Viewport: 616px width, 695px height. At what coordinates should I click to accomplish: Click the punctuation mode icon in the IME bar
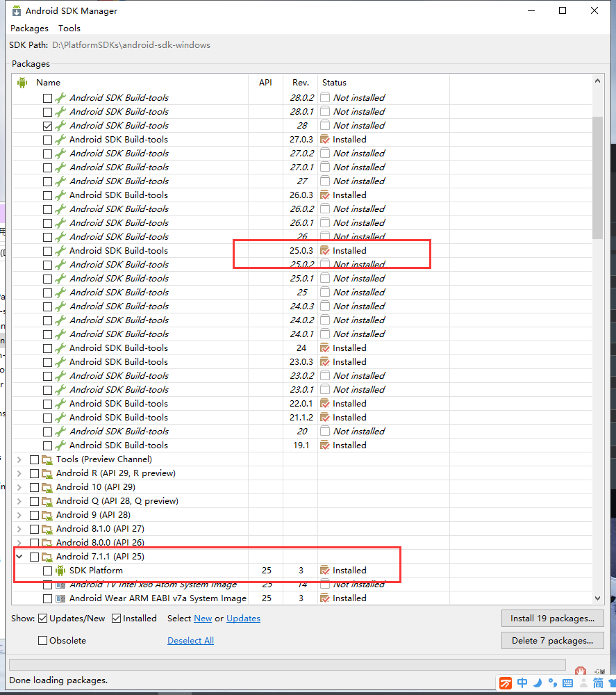[552, 682]
